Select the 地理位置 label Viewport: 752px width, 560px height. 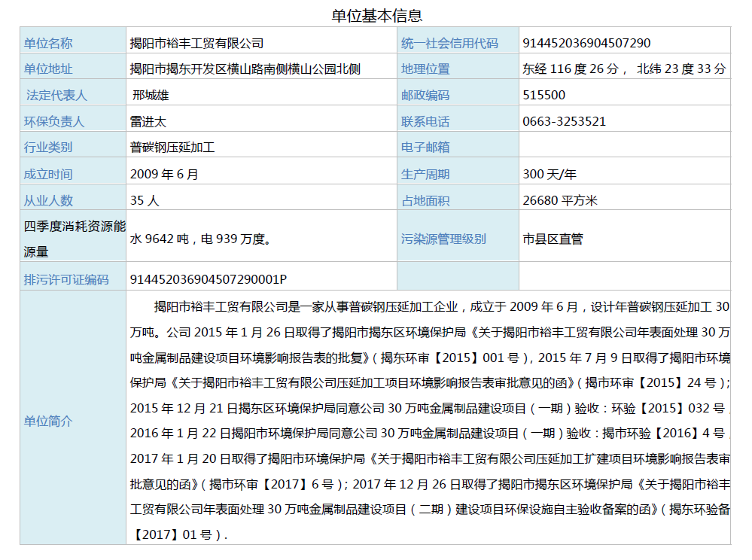[425, 69]
